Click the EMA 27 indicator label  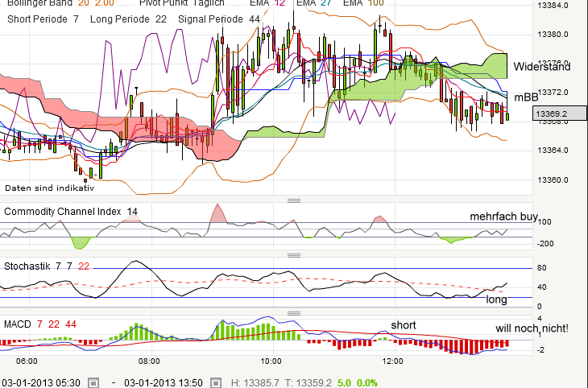(314, 3)
